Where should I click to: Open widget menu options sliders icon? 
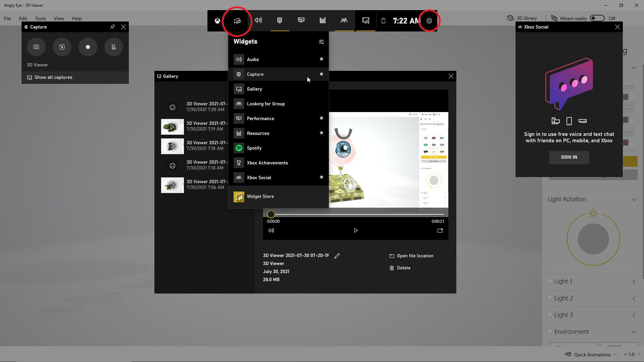coord(321,42)
